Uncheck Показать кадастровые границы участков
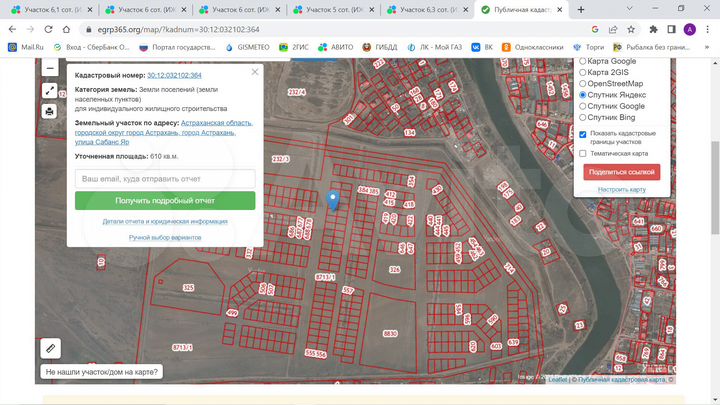Screen dimensions: 720x405 tap(583, 133)
